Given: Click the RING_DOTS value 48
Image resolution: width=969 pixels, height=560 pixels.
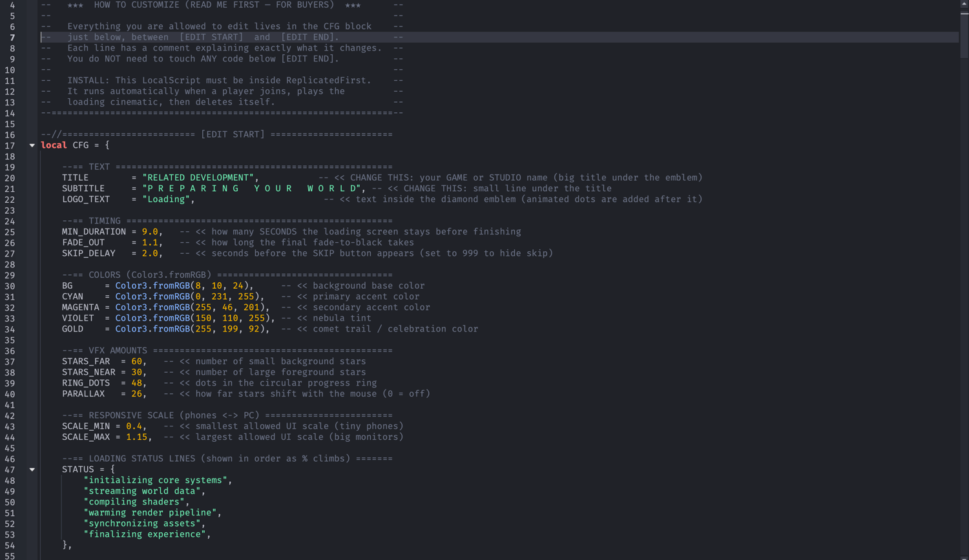Looking at the screenshot, I should tap(136, 383).
